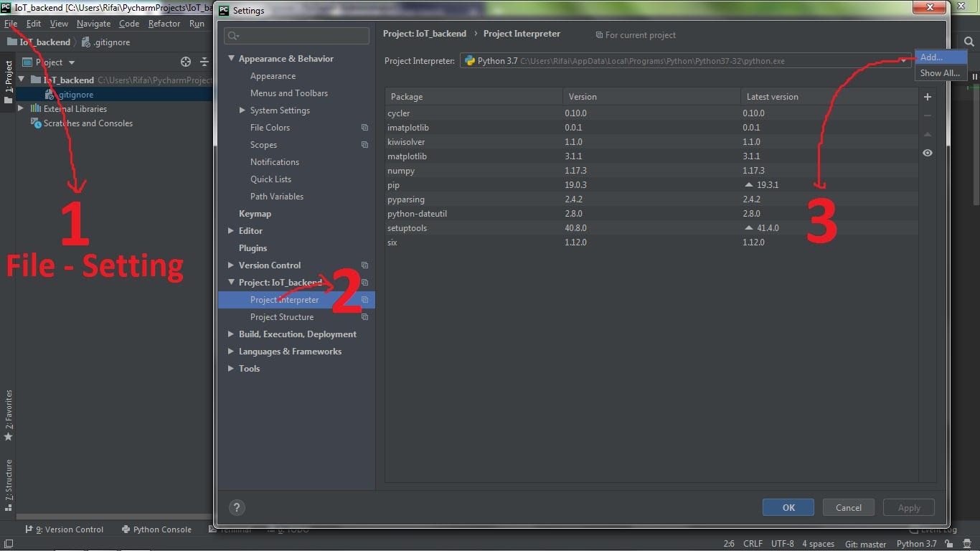Click UTF-8 encoding in status bar
The height and width of the screenshot is (551, 980).
(x=783, y=544)
